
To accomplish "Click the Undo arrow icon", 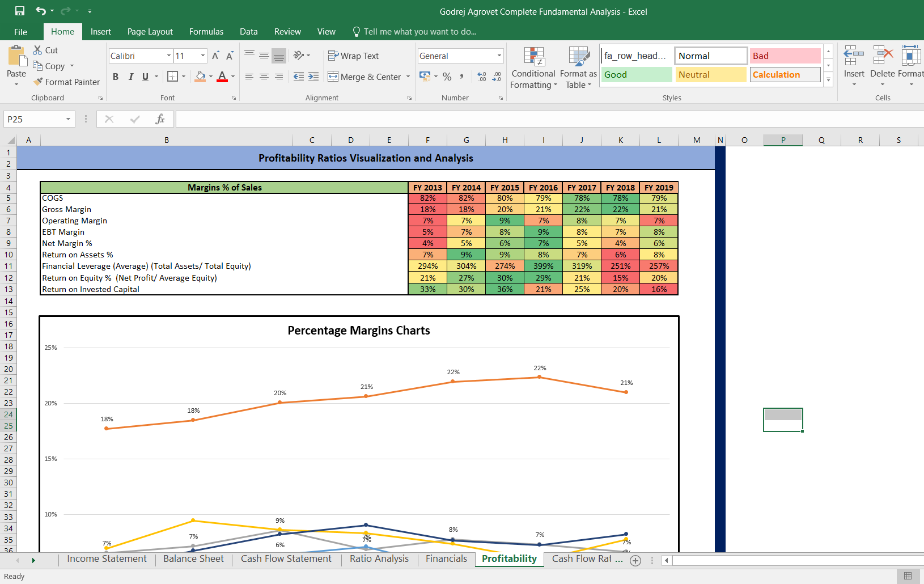I will tap(41, 11).
